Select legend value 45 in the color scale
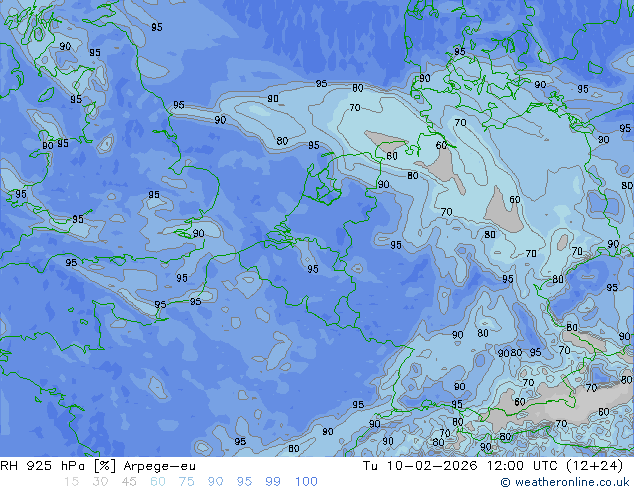 pos(129,482)
